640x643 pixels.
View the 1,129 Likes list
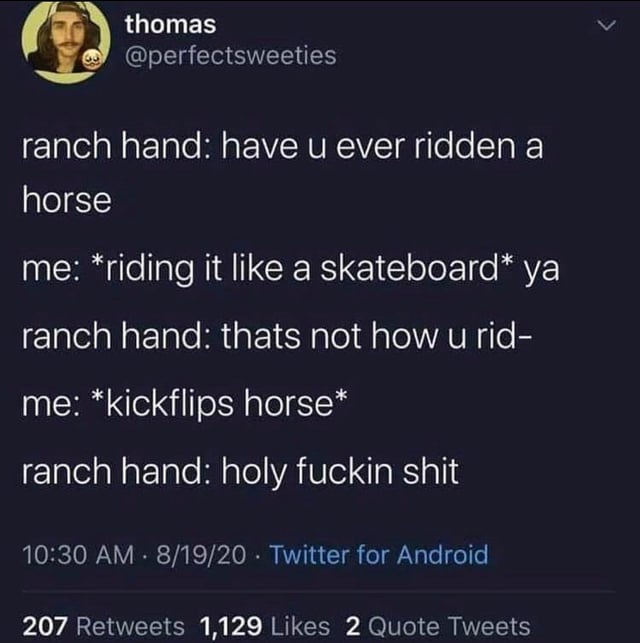[x=265, y=627]
